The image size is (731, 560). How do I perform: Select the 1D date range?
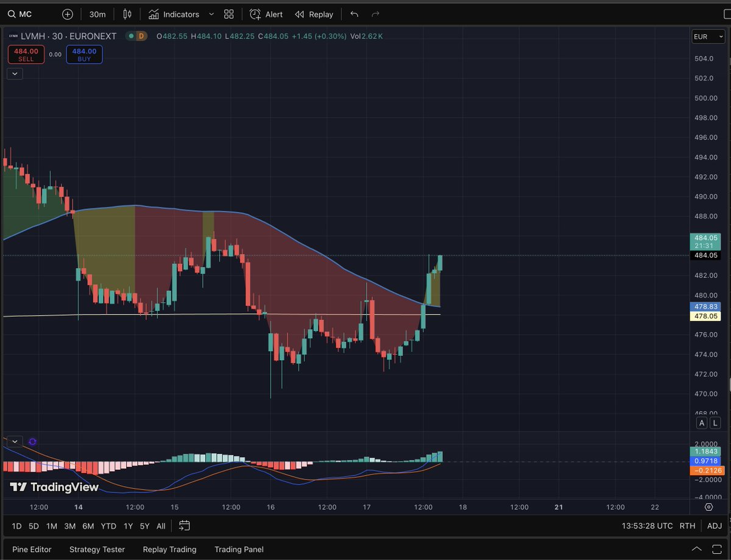coord(17,526)
